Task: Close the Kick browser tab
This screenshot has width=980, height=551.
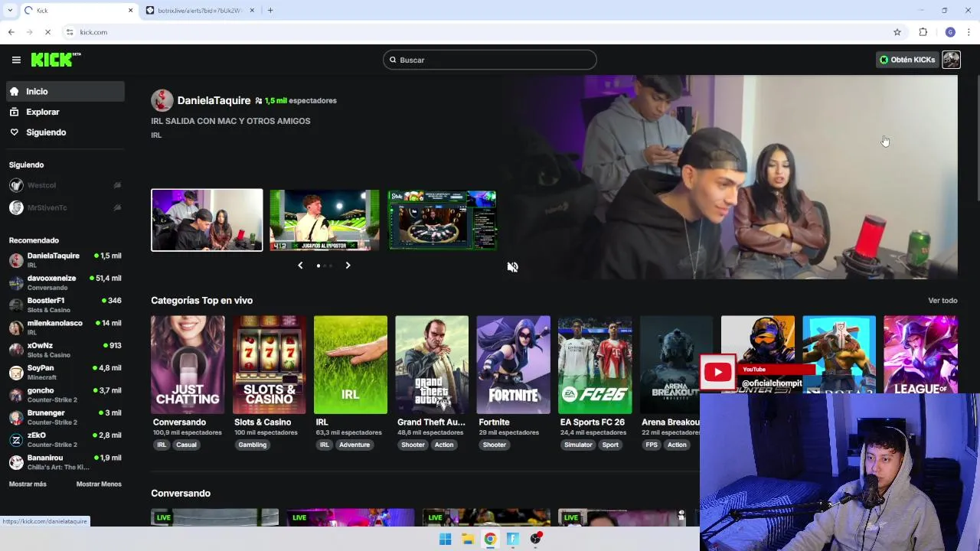Action: (130, 11)
